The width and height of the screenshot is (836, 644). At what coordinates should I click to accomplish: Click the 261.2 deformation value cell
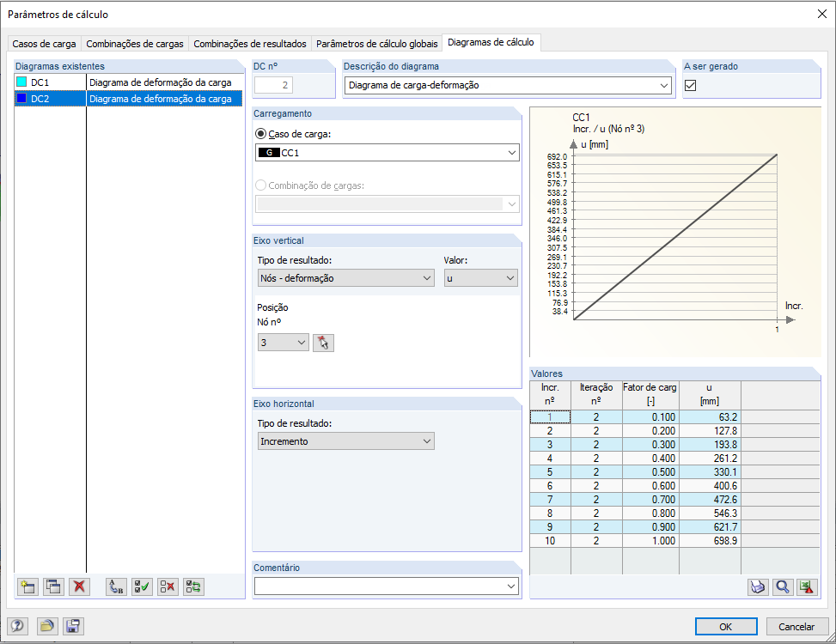(710, 458)
